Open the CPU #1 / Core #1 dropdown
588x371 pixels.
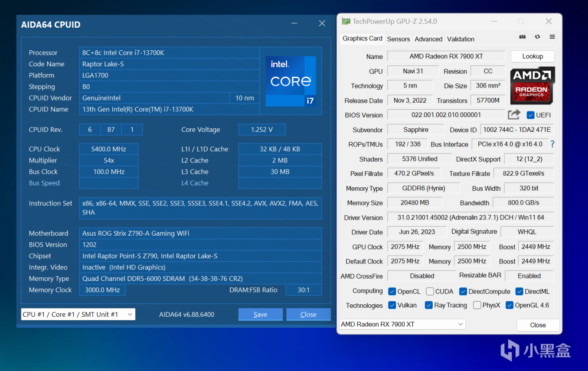click(x=78, y=314)
